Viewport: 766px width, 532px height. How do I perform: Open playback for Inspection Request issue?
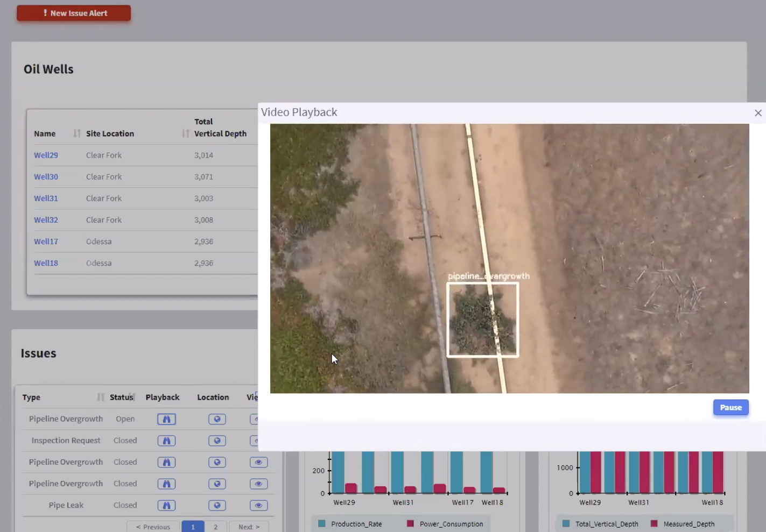tap(166, 441)
